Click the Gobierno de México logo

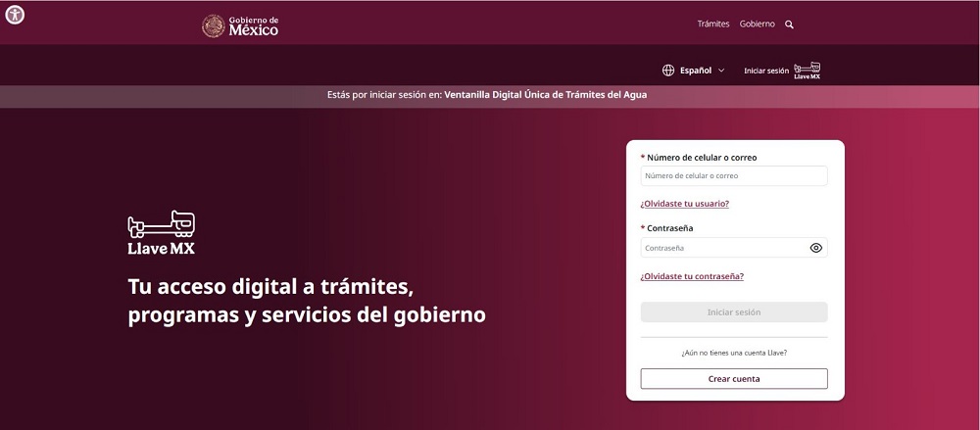click(x=240, y=25)
